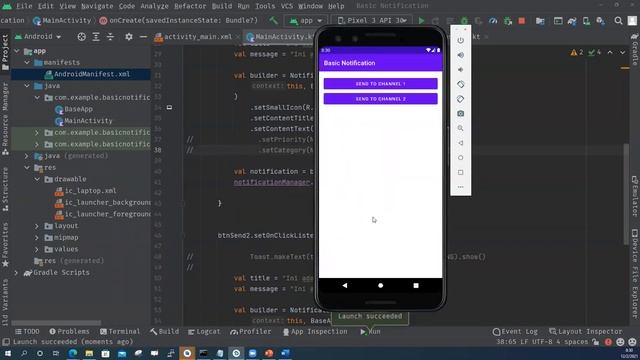
Task: Click the search everywhere magnifier icon
Action: pos(618,20)
